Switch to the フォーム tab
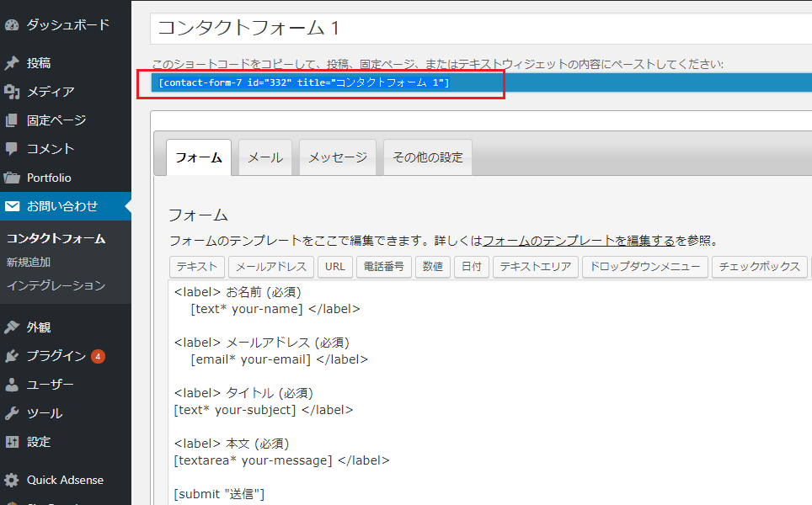The image size is (812, 505). pos(199,157)
